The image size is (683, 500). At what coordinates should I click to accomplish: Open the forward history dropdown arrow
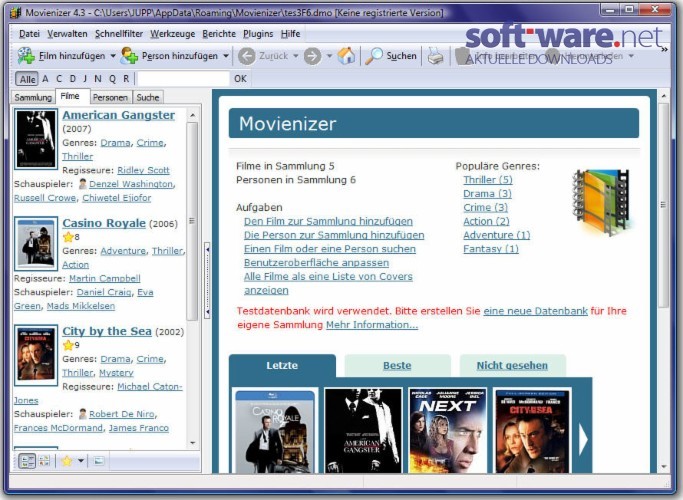(329, 56)
